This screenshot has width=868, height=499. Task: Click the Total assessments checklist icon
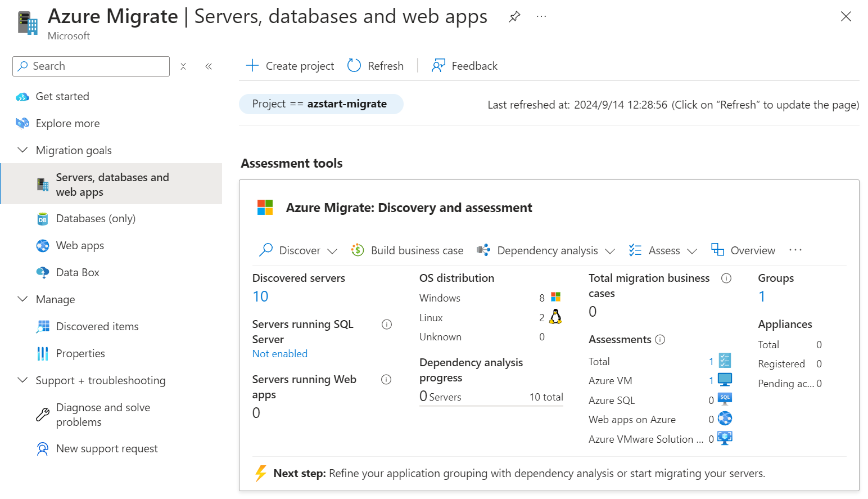click(725, 360)
